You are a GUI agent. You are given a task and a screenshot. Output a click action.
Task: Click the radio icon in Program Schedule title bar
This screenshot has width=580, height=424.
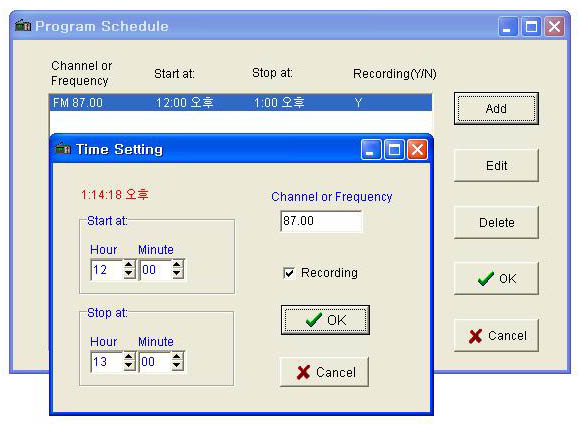(x=23, y=26)
